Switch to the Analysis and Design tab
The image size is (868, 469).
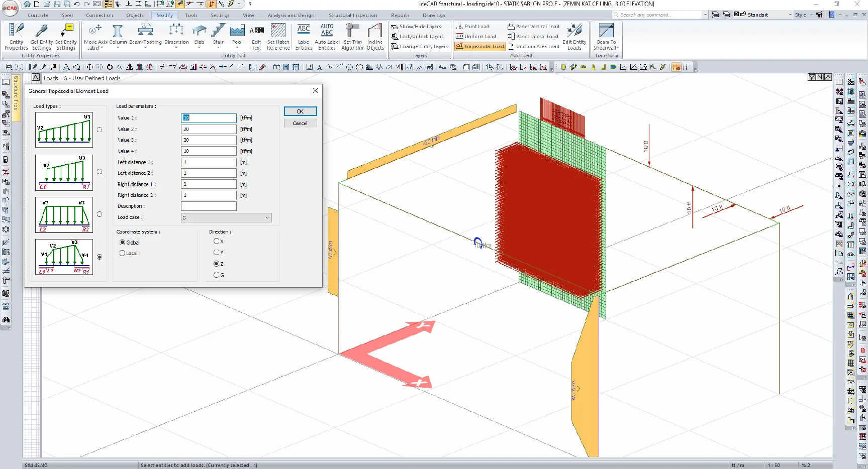291,15
